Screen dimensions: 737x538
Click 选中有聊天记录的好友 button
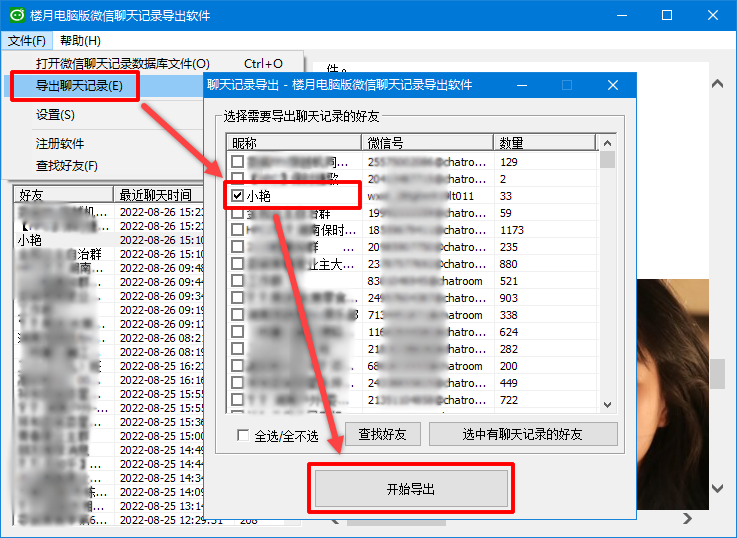pyautogui.click(x=523, y=434)
